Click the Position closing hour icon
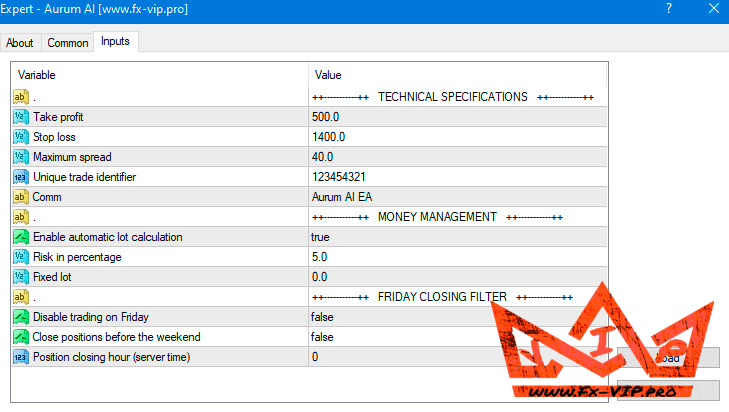The height and width of the screenshot is (412, 729). (21, 357)
